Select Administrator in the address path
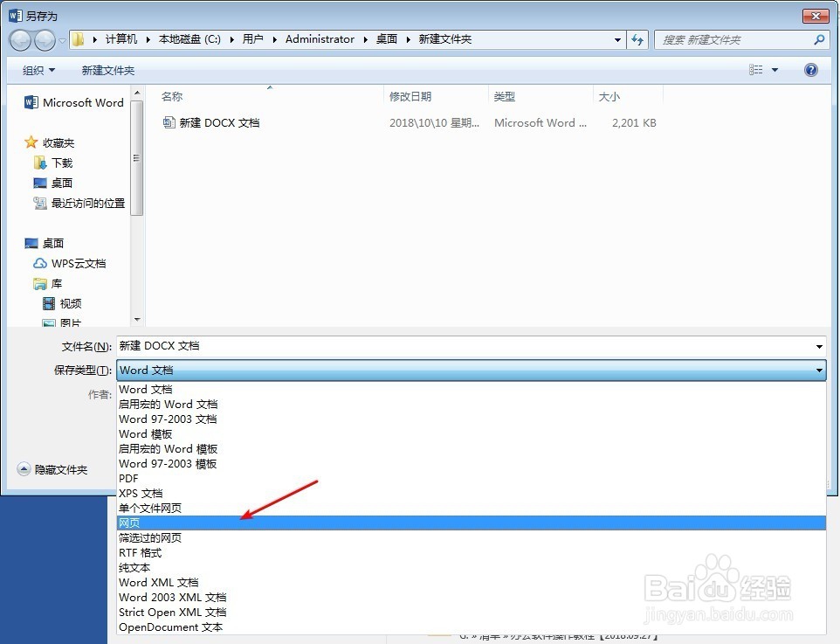 (x=320, y=39)
